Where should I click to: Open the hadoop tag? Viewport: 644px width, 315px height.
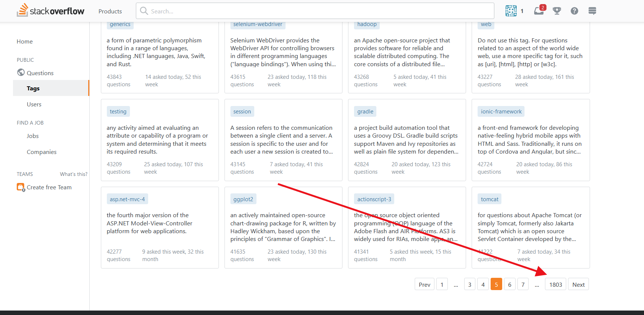(367, 25)
